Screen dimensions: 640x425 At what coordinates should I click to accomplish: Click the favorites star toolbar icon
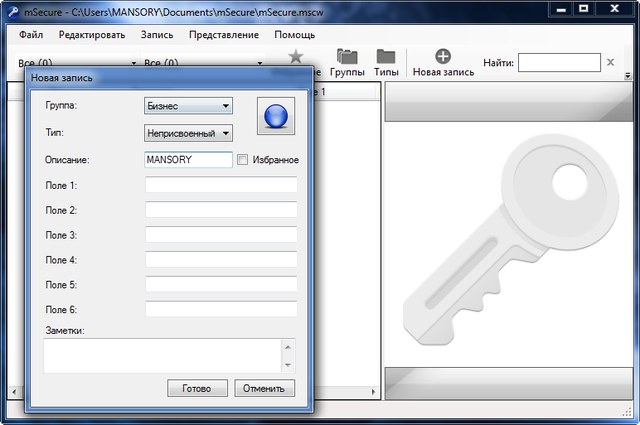tap(296, 57)
